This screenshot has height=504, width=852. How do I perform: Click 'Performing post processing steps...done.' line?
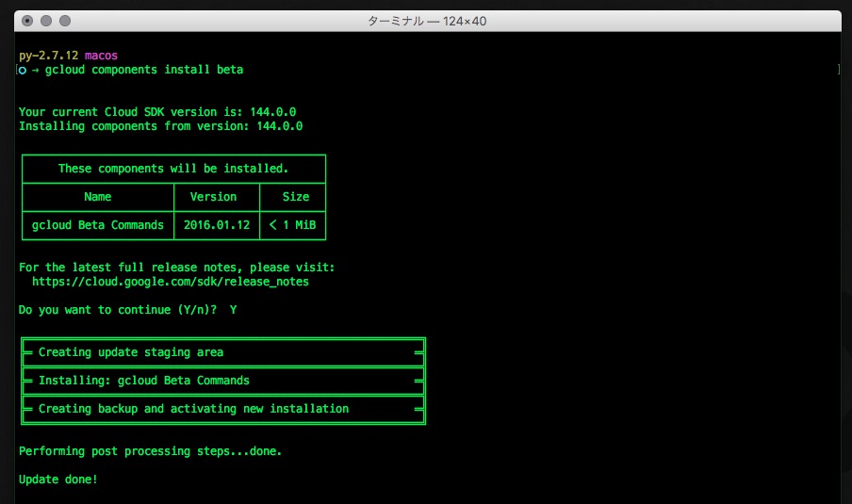tap(151, 451)
